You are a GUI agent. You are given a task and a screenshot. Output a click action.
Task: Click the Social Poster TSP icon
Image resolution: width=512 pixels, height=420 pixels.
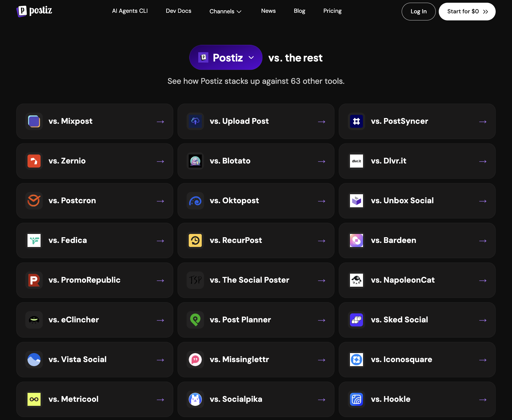pos(195,280)
